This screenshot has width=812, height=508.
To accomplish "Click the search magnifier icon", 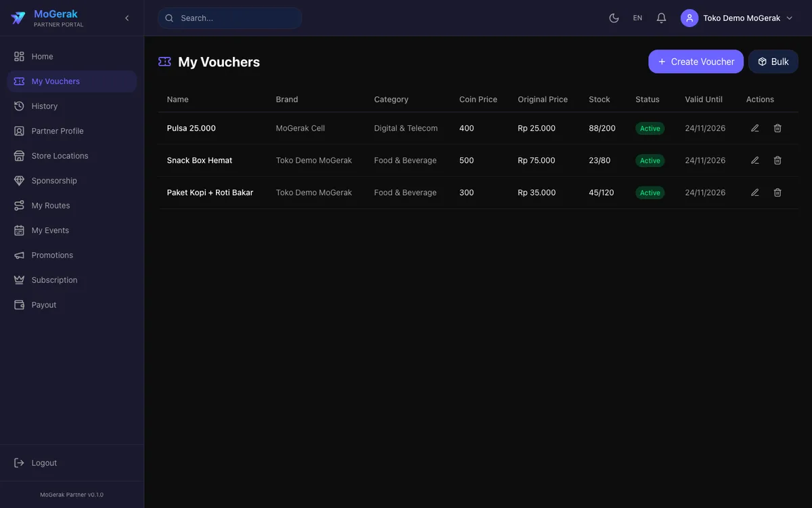I will click(169, 18).
